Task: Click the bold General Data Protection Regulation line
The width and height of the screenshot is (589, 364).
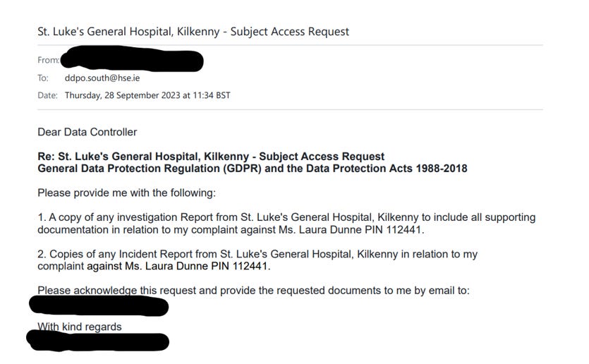Action: (x=253, y=169)
